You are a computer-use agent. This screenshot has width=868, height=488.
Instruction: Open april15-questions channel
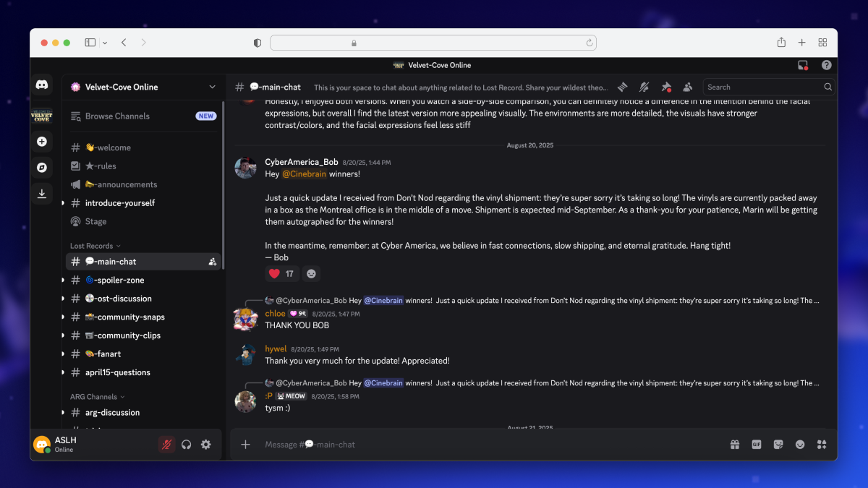click(x=143, y=372)
